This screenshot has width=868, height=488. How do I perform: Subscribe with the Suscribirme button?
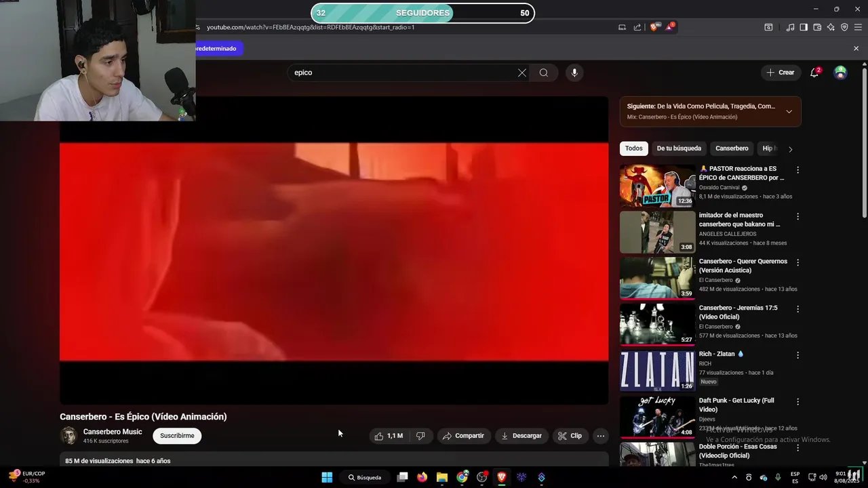click(177, 436)
